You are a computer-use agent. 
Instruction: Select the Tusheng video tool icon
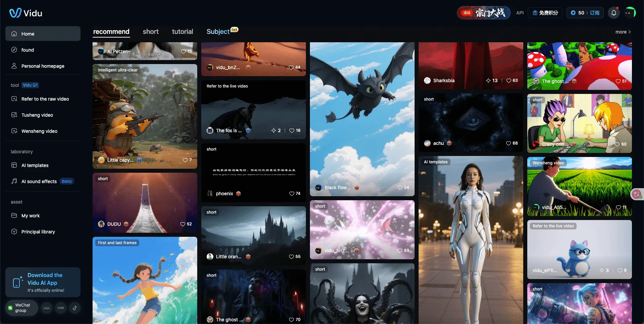tap(14, 115)
